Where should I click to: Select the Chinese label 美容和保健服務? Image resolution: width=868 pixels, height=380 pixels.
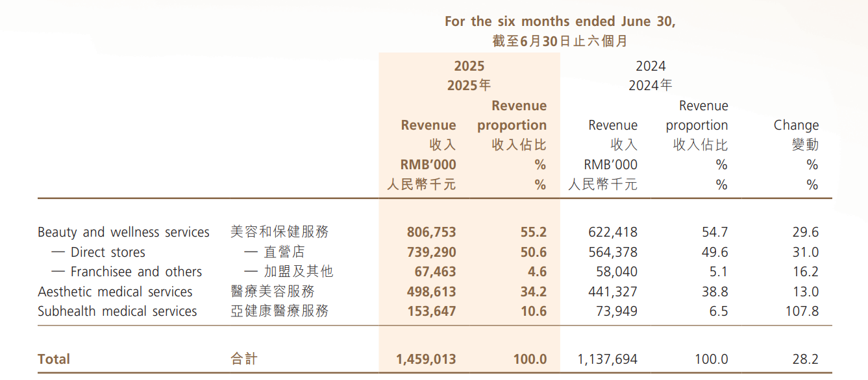(x=280, y=232)
